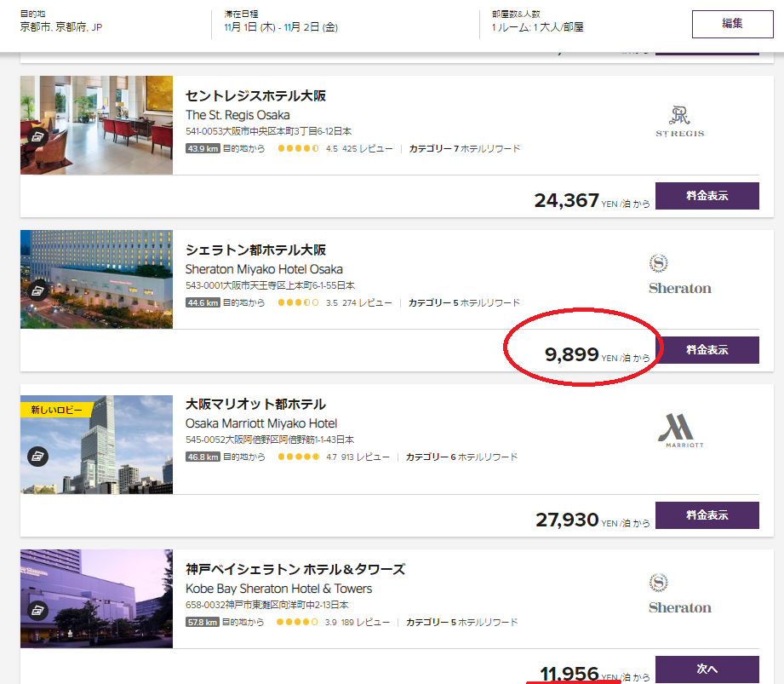Click the 44.6 km distance badge
784x684 pixels.
(x=203, y=302)
